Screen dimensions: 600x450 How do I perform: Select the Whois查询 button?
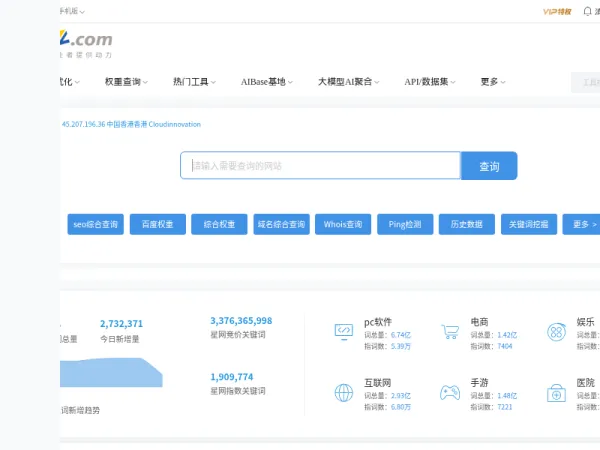point(343,224)
